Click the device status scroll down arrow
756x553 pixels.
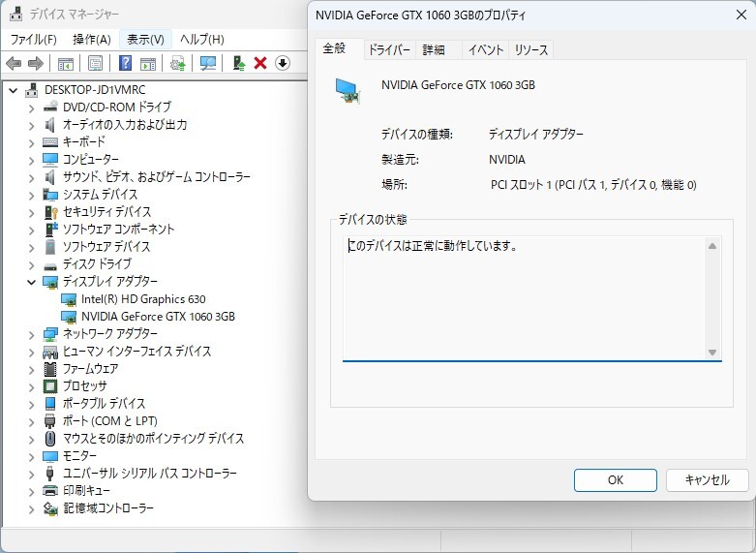712,353
